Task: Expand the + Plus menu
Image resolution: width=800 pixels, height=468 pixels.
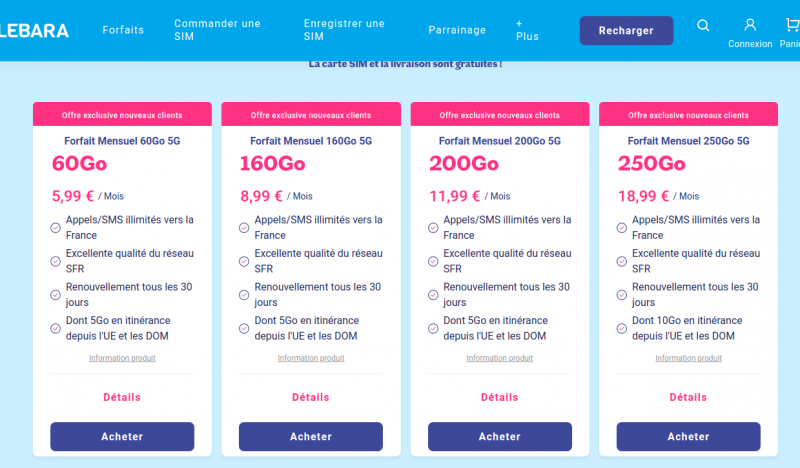Action: [x=527, y=30]
